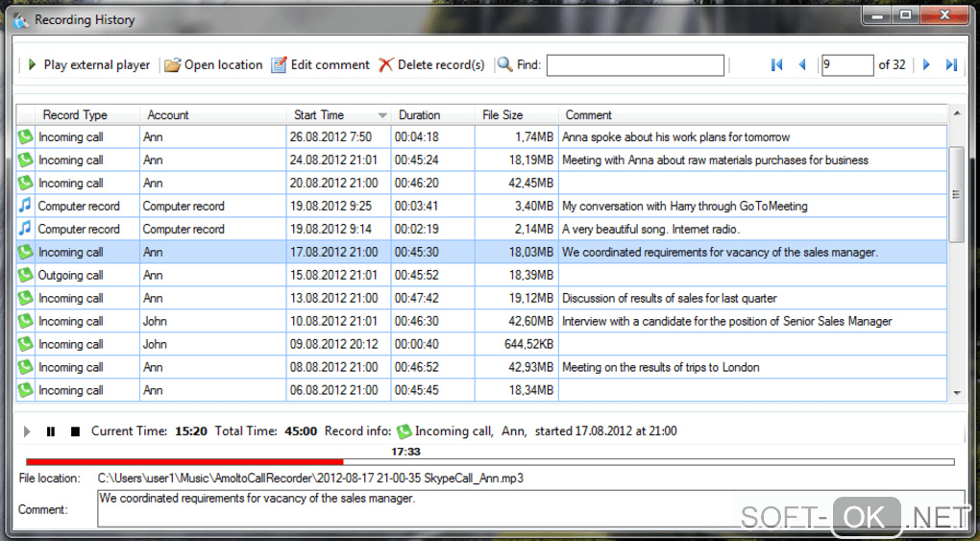
Task: Click Recording History app icon in title bar
Action: [x=20, y=20]
